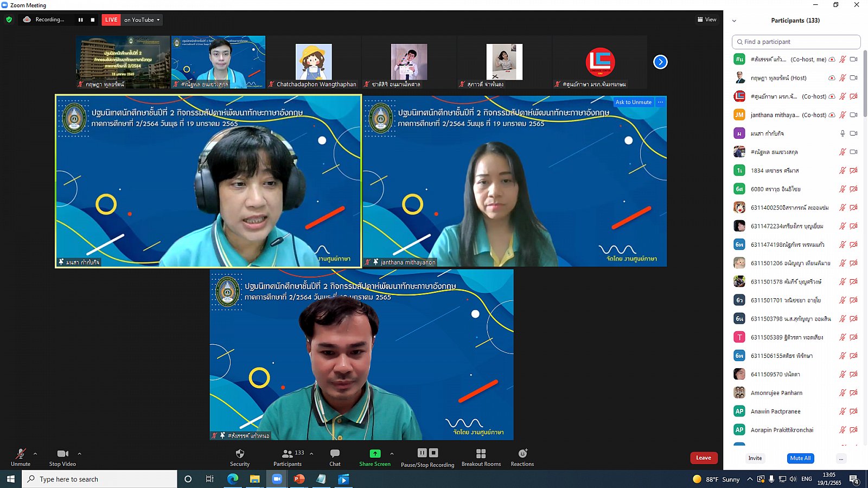Open the Chat panel
The width and height of the screenshot is (868, 488).
[335, 457]
